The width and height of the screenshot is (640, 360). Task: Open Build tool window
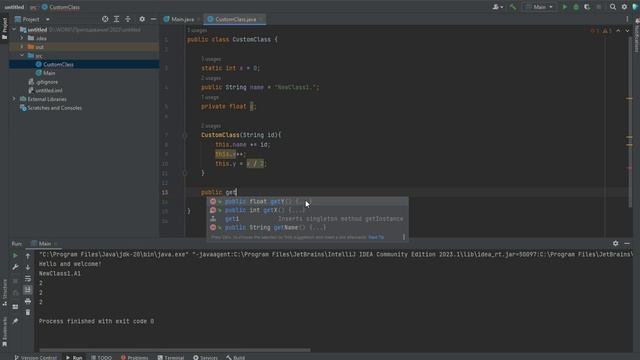tap(236, 358)
